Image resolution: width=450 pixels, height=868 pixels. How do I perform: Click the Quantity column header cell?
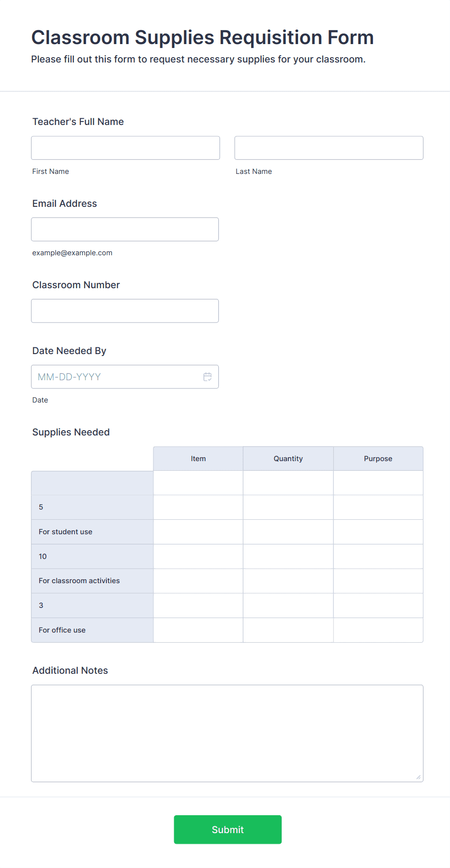288,458
